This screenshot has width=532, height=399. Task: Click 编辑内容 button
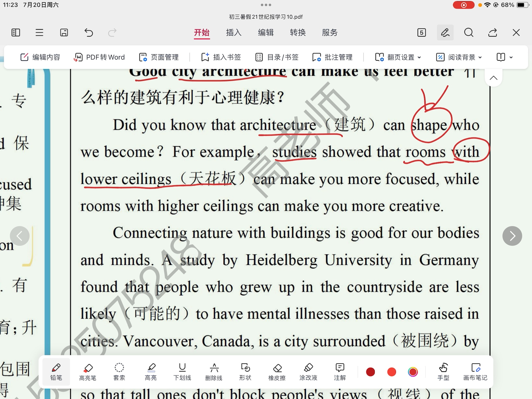[x=40, y=57]
